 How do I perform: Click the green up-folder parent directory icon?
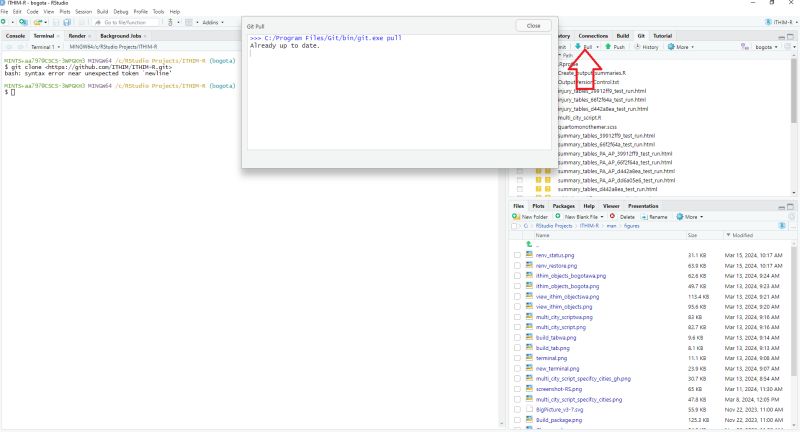pos(529,244)
